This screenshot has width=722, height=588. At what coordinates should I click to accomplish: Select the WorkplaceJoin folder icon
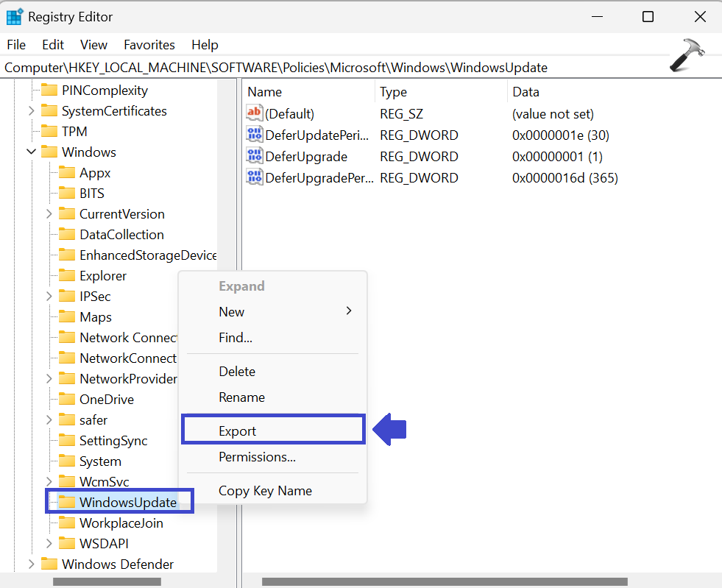[x=67, y=523]
